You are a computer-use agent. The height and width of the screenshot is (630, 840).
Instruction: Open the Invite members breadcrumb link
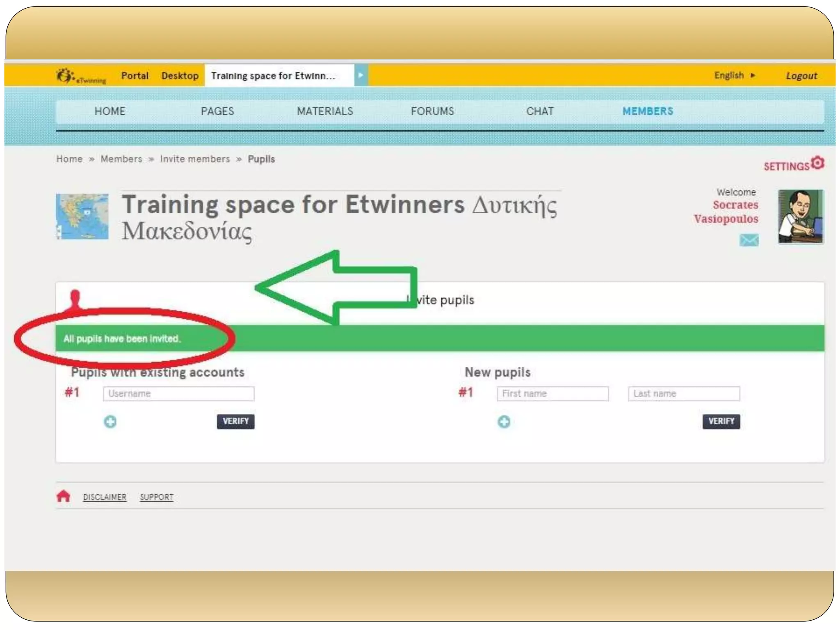195,159
